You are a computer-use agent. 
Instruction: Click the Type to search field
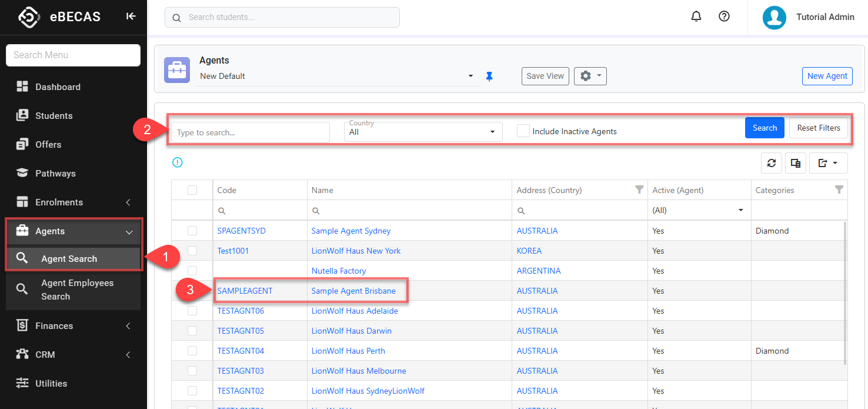coord(250,132)
